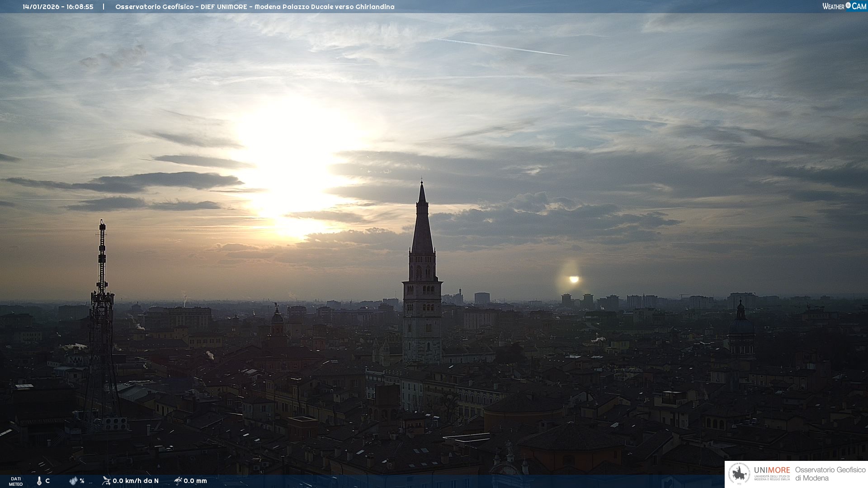Click the humidity water drops icon

(x=73, y=481)
